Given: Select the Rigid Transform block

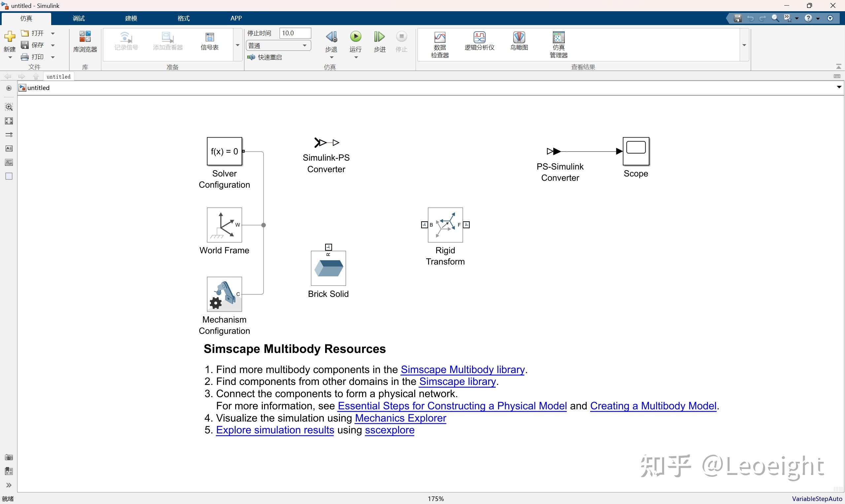Looking at the screenshot, I should tap(445, 225).
